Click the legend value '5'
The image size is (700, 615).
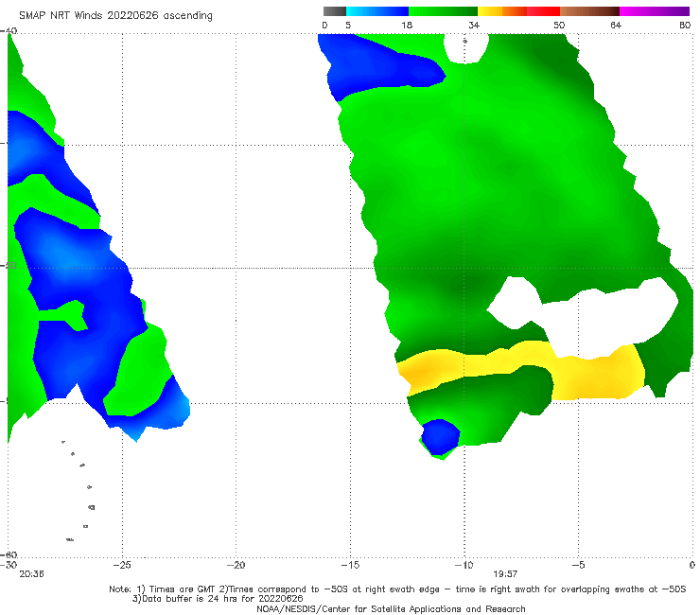pyautogui.click(x=348, y=25)
